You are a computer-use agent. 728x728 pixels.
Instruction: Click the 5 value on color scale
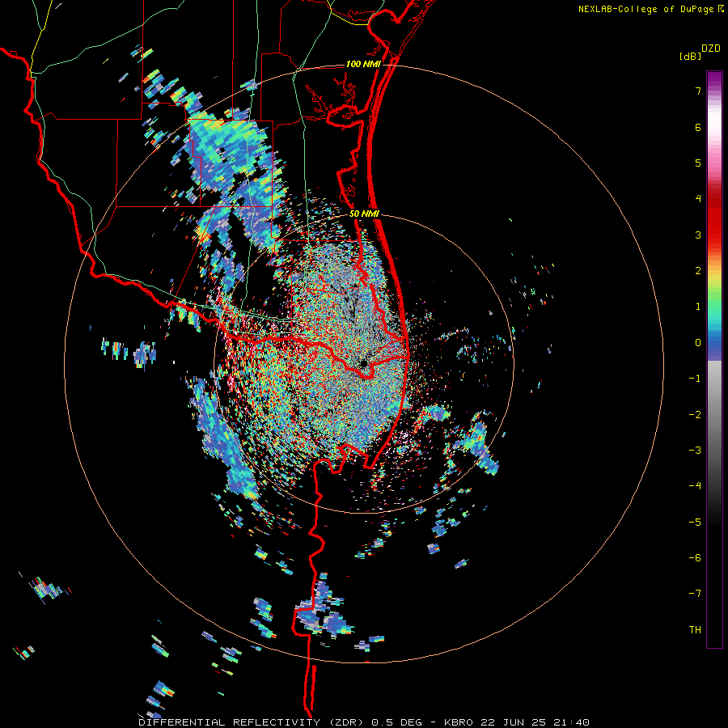[x=698, y=163]
